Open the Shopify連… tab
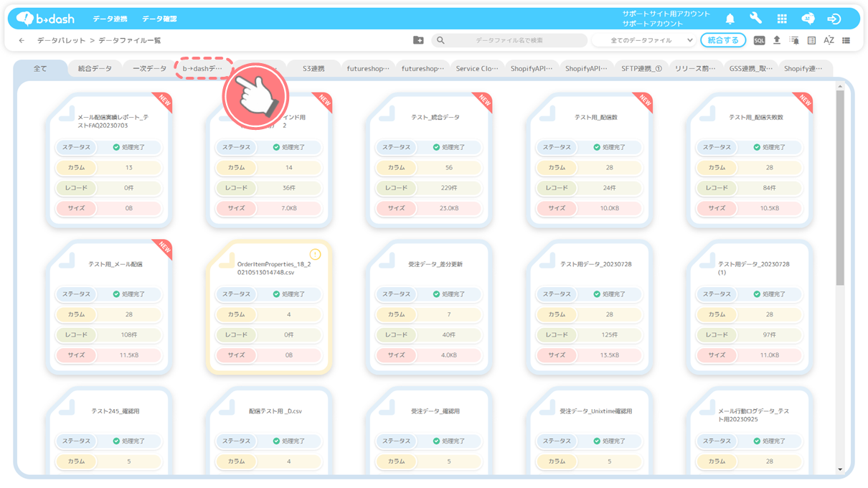This screenshot has width=868, height=488. [803, 69]
